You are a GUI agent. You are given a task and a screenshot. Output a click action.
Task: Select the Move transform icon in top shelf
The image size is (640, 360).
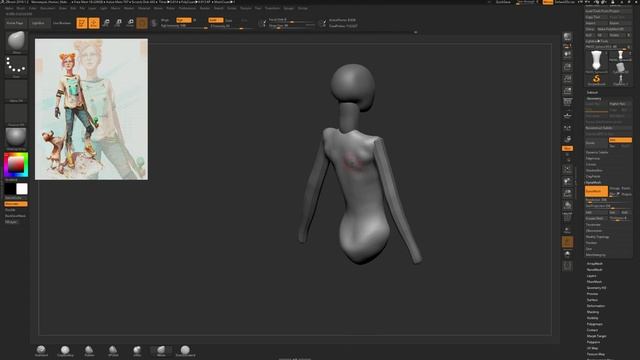(106, 23)
